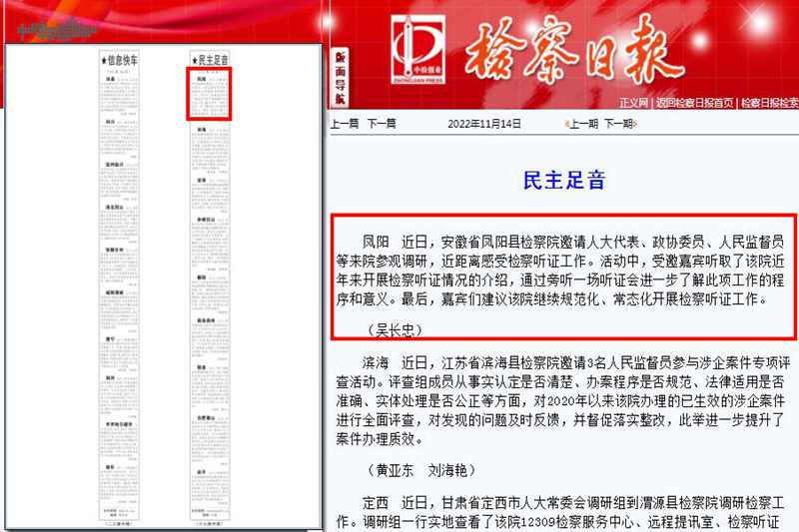This screenshot has width=799, height=532.
Task: Click the Zhongjian Press newspaper logo
Action: click(418, 49)
